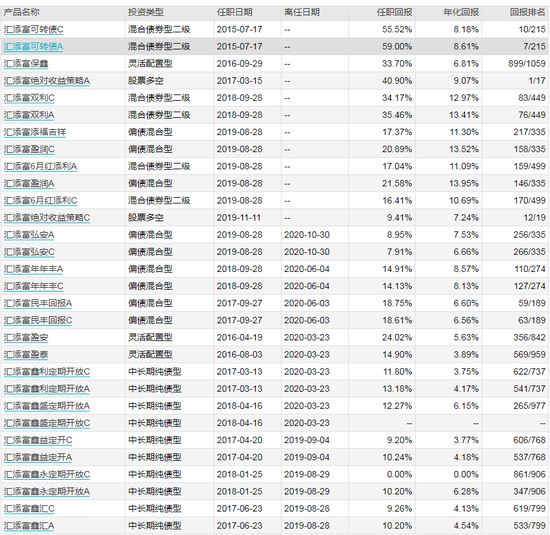Select ranking cell 347/906
Image resolution: width=550 pixels, height=535 pixels.
[530, 492]
